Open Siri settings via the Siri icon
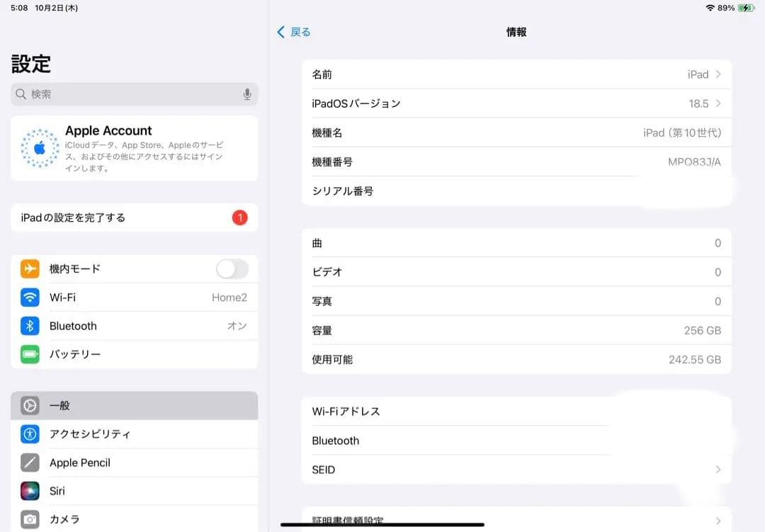Screen dimensions: 765x532 29,491
